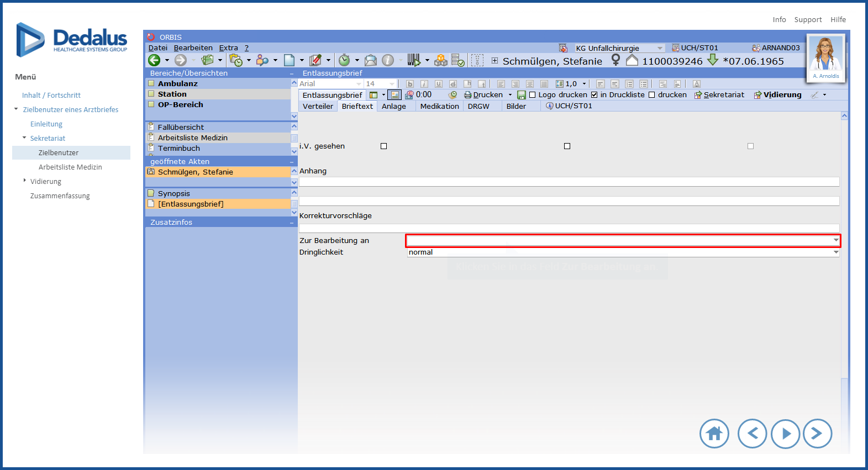Click the green back arrow icon
The width and height of the screenshot is (868, 470).
154,60
